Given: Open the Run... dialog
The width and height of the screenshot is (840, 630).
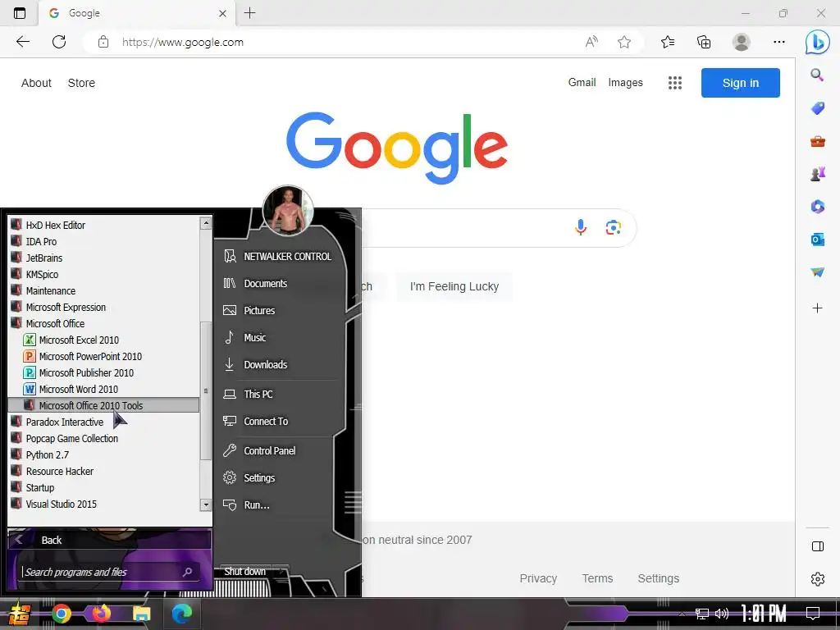Looking at the screenshot, I should tap(246, 505).
